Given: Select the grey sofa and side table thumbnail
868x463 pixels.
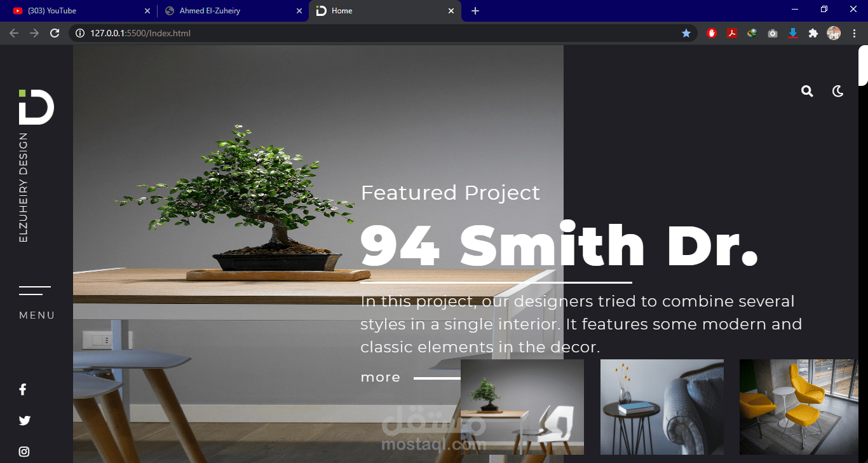Looking at the screenshot, I should pyautogui.click(x=662, y=407).
